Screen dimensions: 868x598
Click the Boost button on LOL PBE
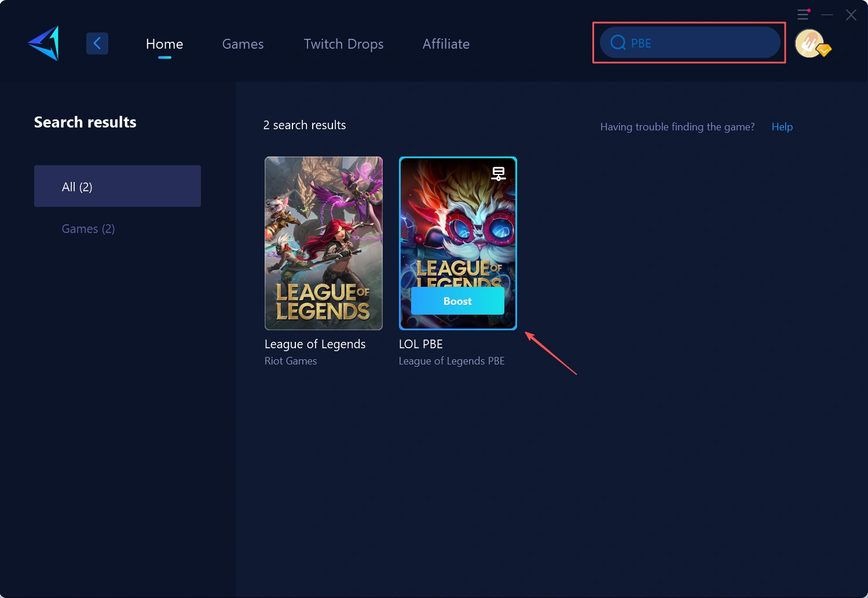(x=457, y=301)
